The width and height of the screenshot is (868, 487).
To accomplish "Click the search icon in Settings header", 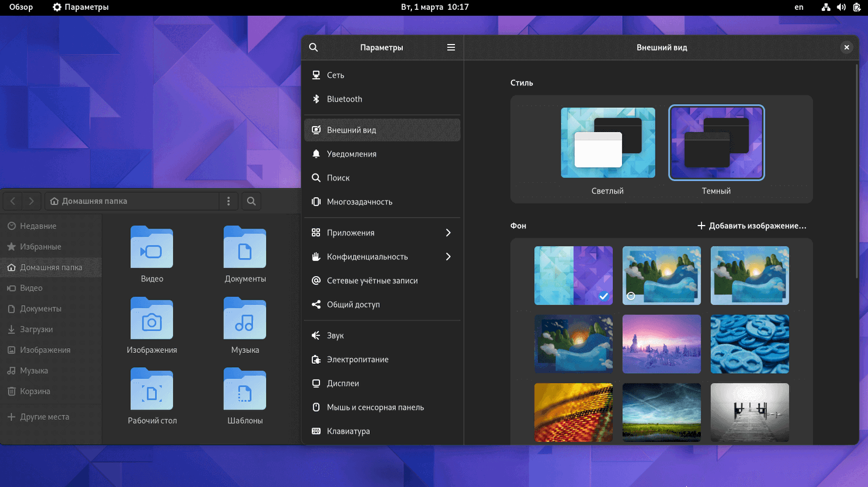I will [314, 47].
